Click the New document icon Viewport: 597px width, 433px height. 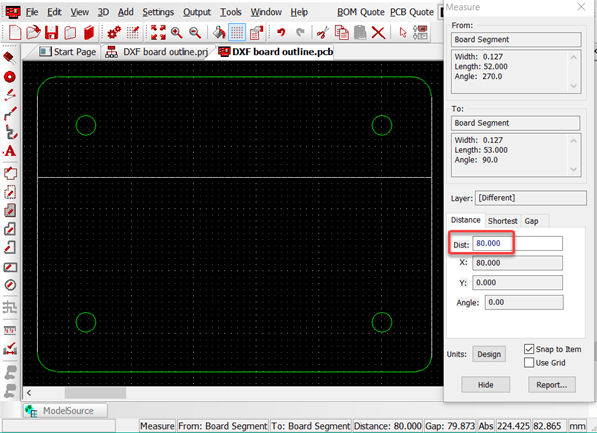14,32
